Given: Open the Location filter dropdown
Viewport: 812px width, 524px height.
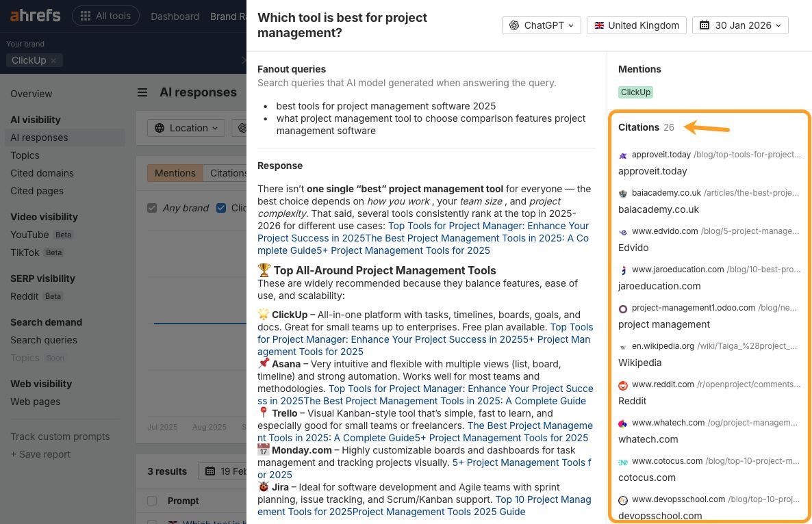Looking at the screenshot, I should point(186,128).
